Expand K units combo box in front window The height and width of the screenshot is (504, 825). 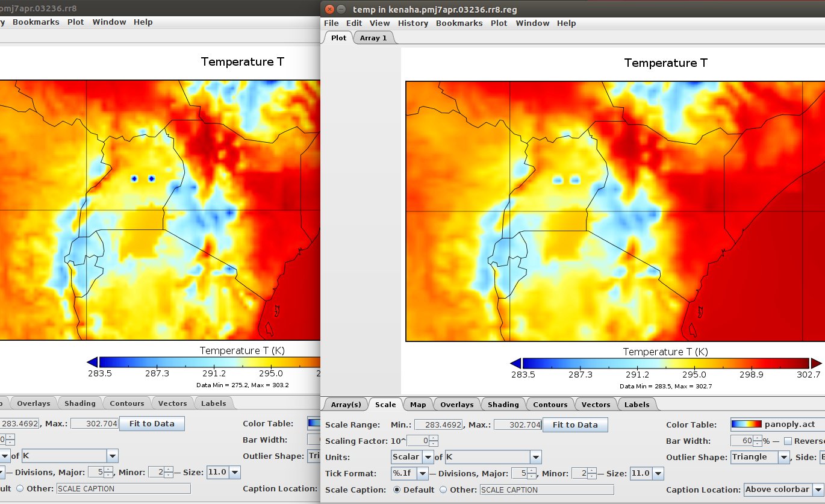click(536, 457)
